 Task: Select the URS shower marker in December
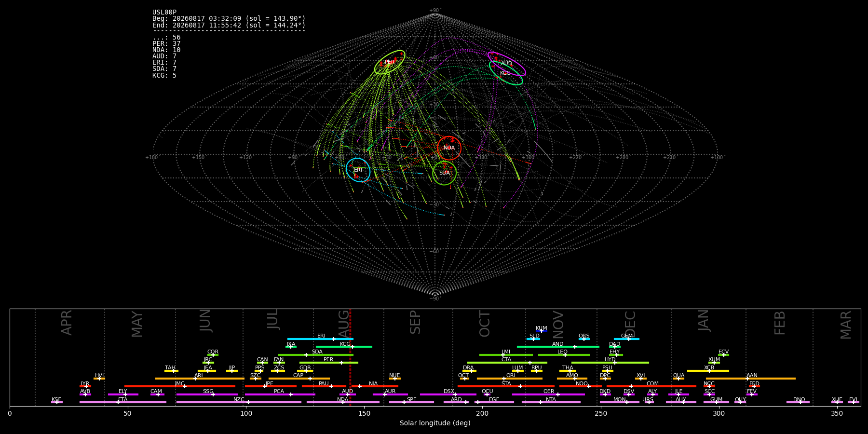(649, 402)
